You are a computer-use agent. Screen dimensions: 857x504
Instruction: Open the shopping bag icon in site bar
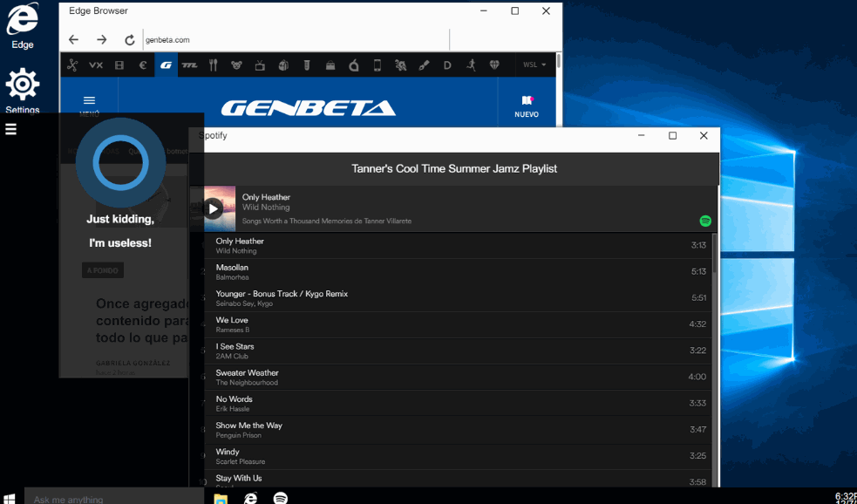330,65
